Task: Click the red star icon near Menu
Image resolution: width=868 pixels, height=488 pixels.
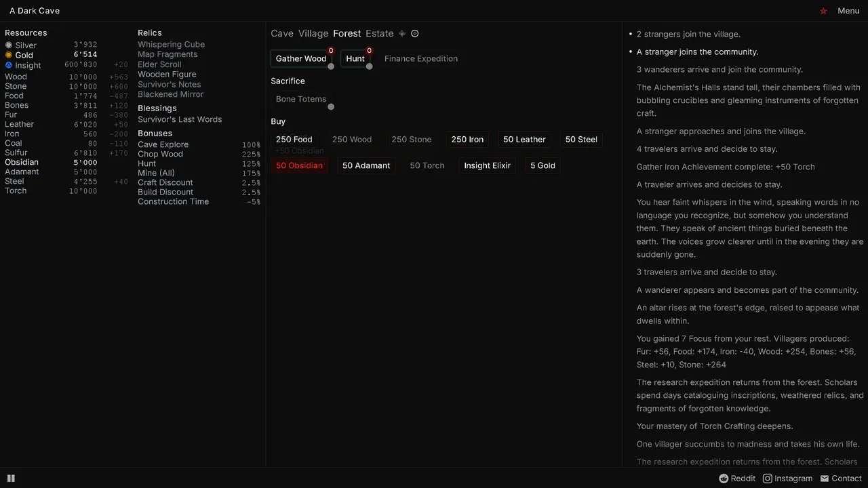Action: 823,11
